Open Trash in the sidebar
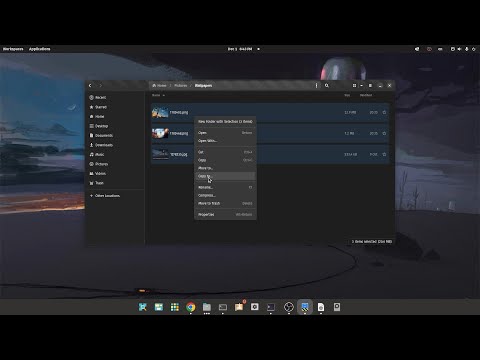480x360 pixels. pyautogui.click(x=97, y=183)
